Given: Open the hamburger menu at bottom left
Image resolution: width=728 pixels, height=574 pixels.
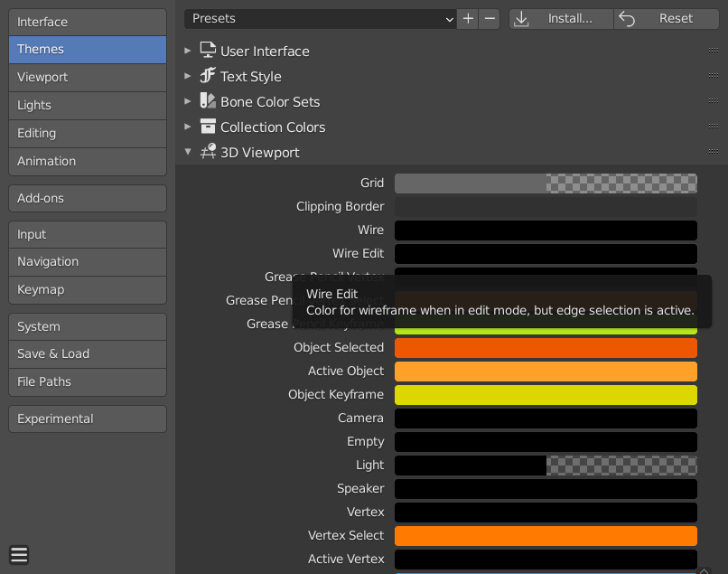Looking at the screenshot, I should point(19,555).
